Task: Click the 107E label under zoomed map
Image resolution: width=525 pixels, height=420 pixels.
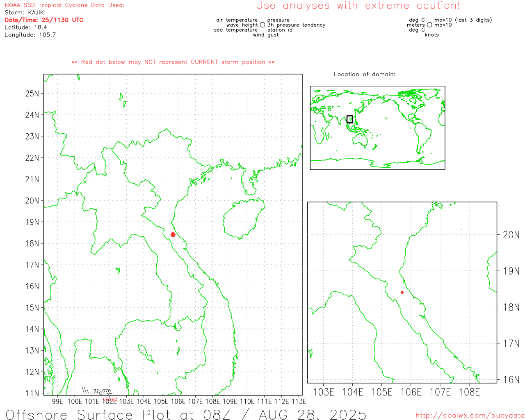Action: click(440, 392)
